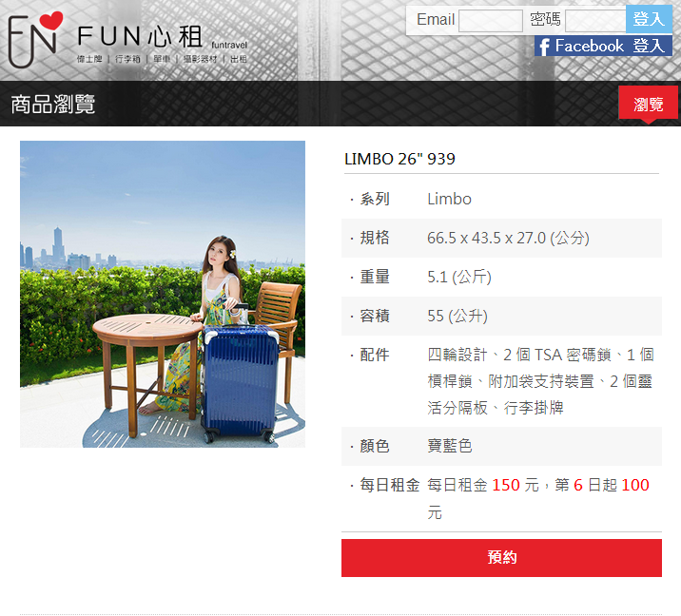Click the 單車 text in the header tagline
The image size is (681, 616).
click(x=162, y=59)
